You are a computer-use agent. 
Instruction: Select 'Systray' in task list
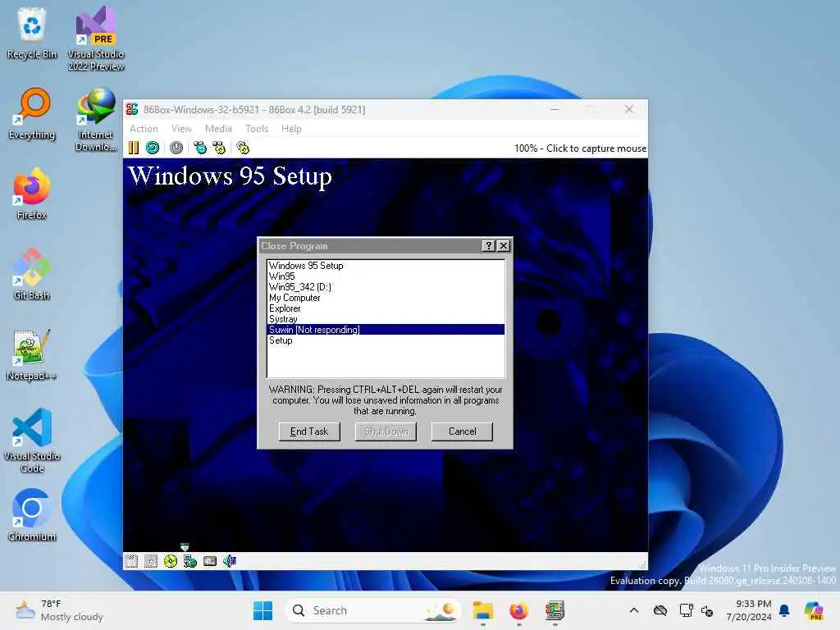tap(386, 319)
